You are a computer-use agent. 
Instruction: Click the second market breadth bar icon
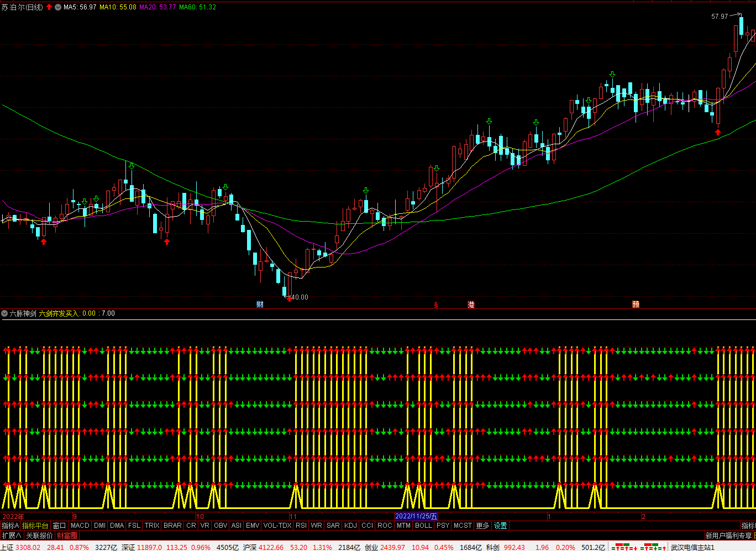click(x=653, y=547)
